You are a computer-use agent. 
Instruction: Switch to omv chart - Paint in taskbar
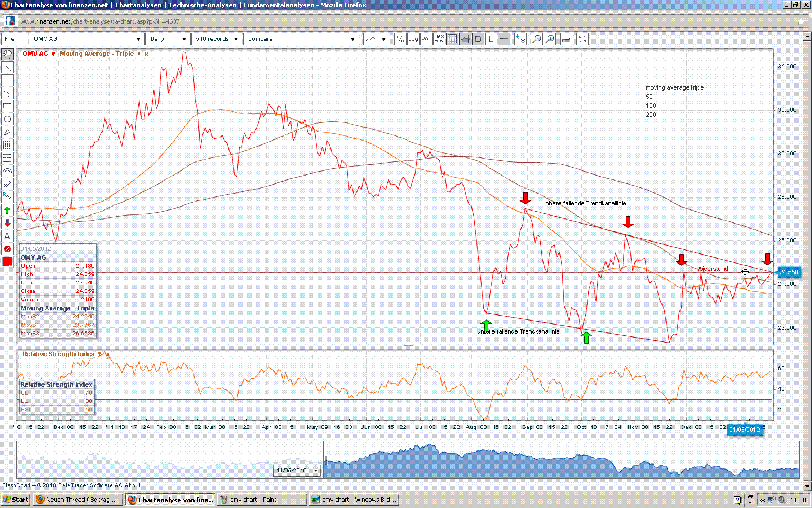point(262,499)
